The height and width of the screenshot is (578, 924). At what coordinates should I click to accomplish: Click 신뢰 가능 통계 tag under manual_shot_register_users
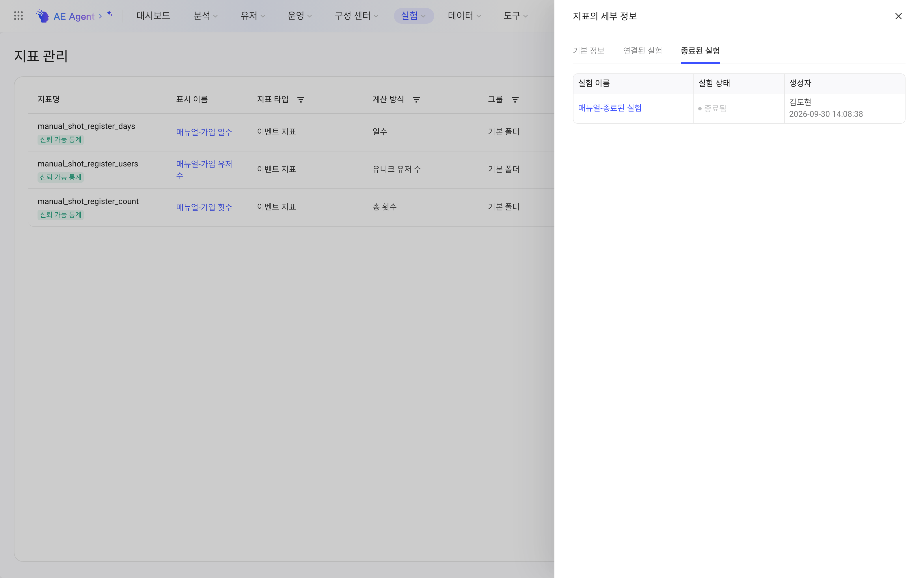[x=60, y=177]
